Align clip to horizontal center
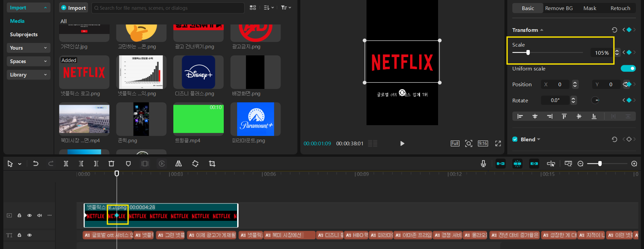The width and height of the screenshot is (644, 249). (535, 116)
